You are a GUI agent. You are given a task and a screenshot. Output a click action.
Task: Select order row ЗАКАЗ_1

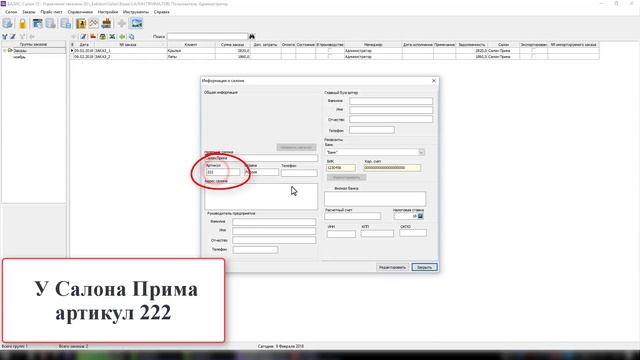coord(335,51)
